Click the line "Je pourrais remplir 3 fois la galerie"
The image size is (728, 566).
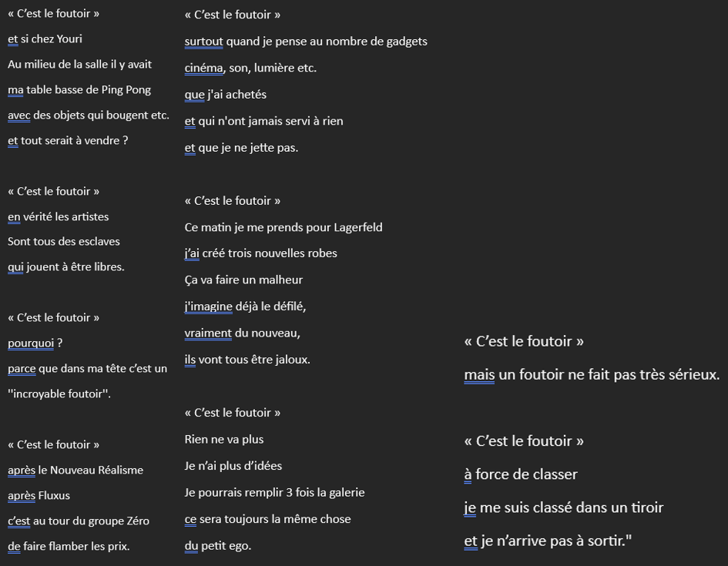coord(274,492)
